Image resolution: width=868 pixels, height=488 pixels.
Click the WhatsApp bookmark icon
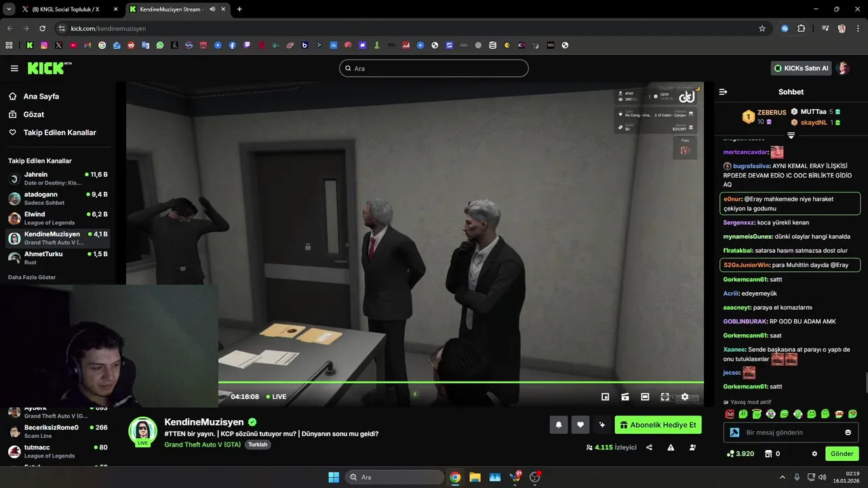160,45
